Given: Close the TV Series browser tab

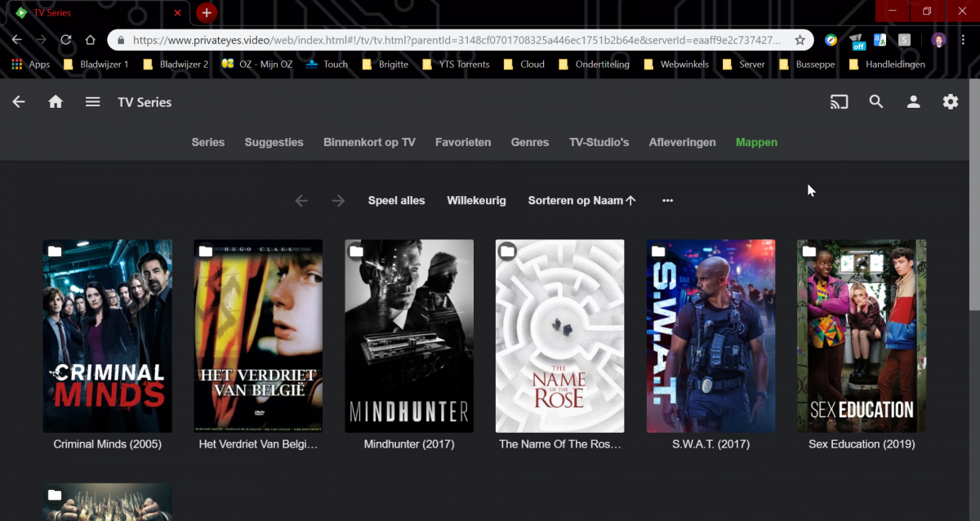Looking at the screenshot, I should pyautogui.click(x=177, y=13).
